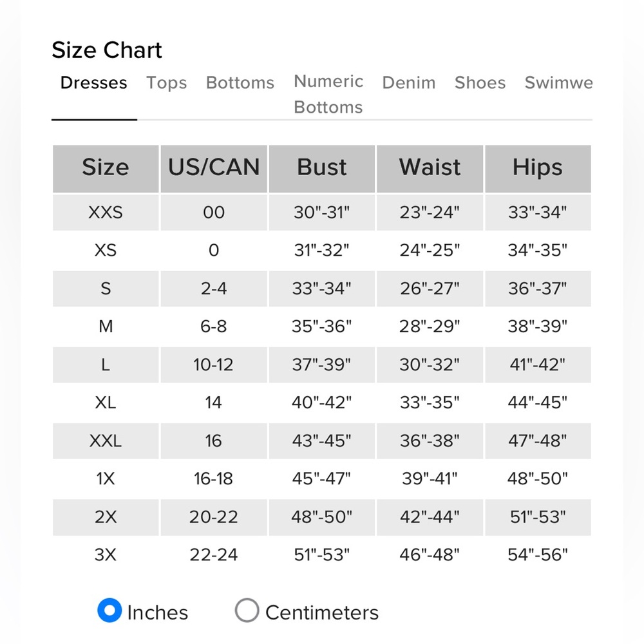The width and height of the screenshot is (644, 644).
Task: Select the Denim tab
Action: pyautogui.click(x=409, y=83)
